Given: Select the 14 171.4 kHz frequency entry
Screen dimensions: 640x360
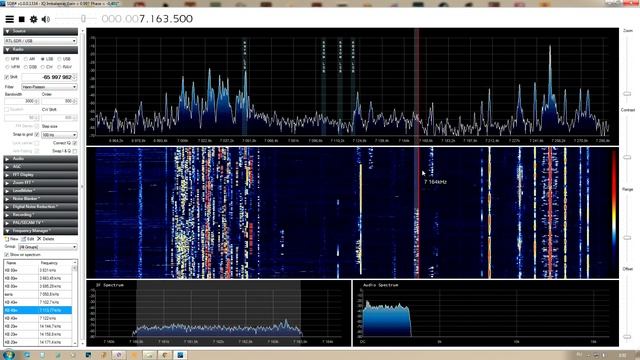Looking at the screenshot, I should (x=38, y=342).
